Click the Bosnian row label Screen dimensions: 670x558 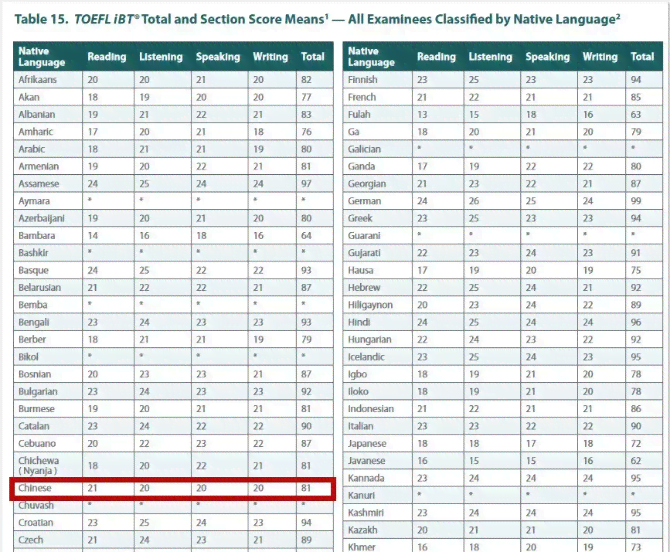[x=35, y=374]
